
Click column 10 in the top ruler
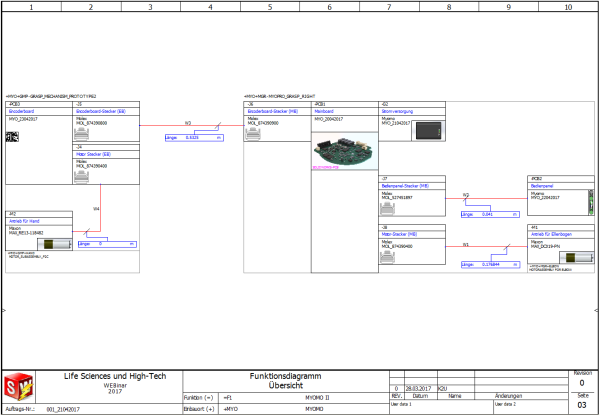pyautogui.click(x=568, y=7)
